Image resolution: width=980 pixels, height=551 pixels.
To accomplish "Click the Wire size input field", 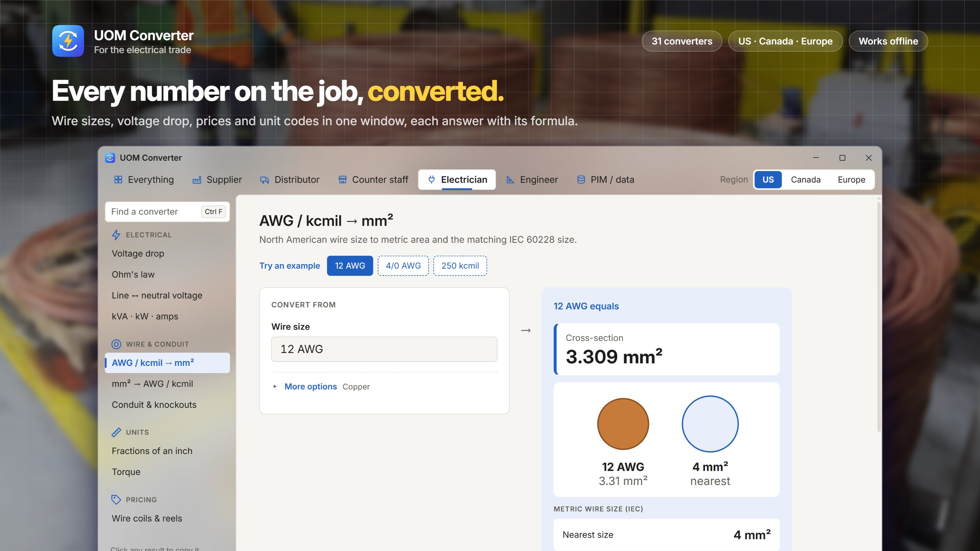I will pos(384,349).
